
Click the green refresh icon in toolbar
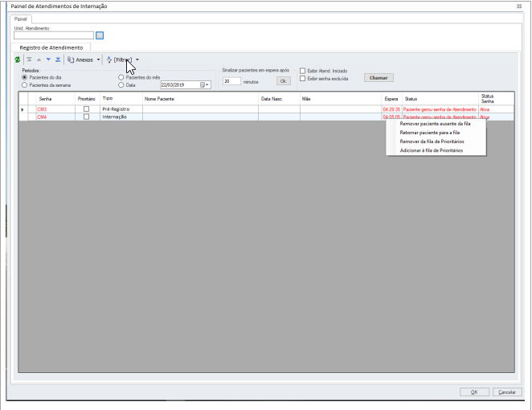click(18, 59)
